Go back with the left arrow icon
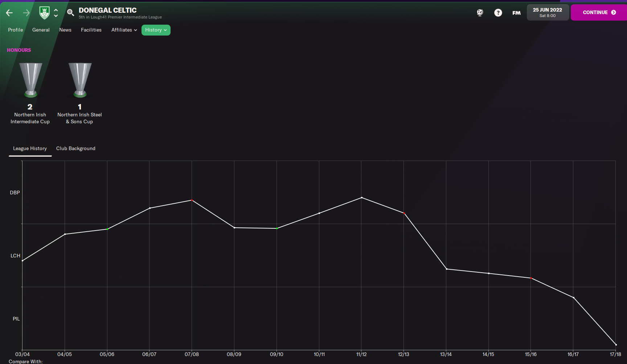The height and width of the screenshot is (364, 627). click(9, 13)
